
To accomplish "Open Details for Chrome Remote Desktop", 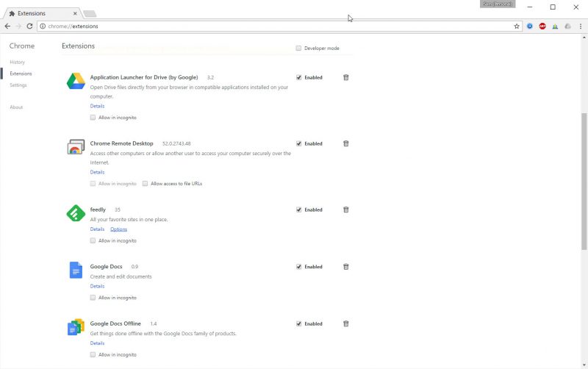I will click(x=97, y=172).
